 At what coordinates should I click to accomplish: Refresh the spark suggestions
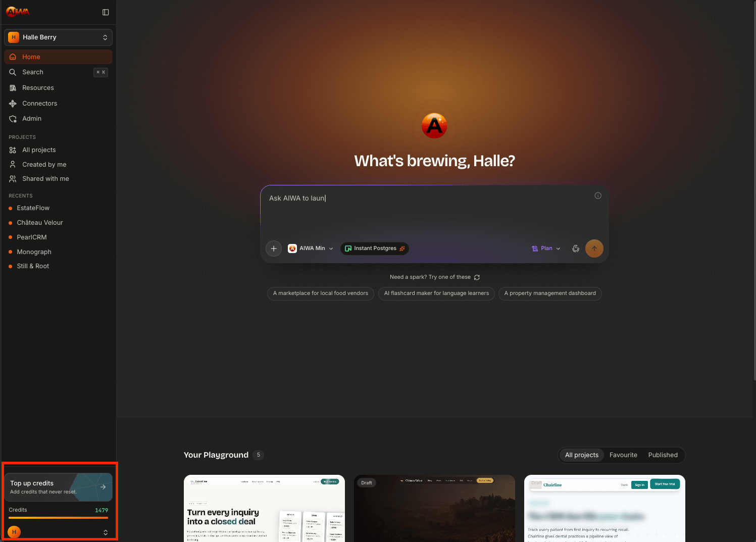(477, 277)
